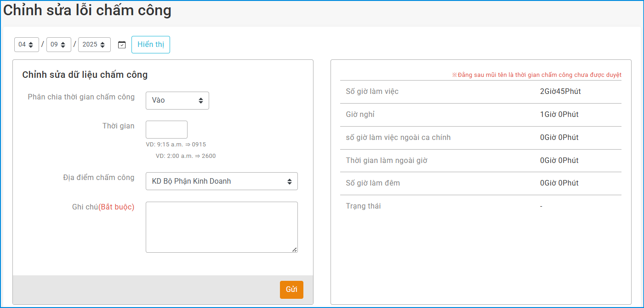Viewport: 644px width, 308px height.
Task: Click the Ghi chú (Bắt buộc) label
Action: click(x=103, y=207)
